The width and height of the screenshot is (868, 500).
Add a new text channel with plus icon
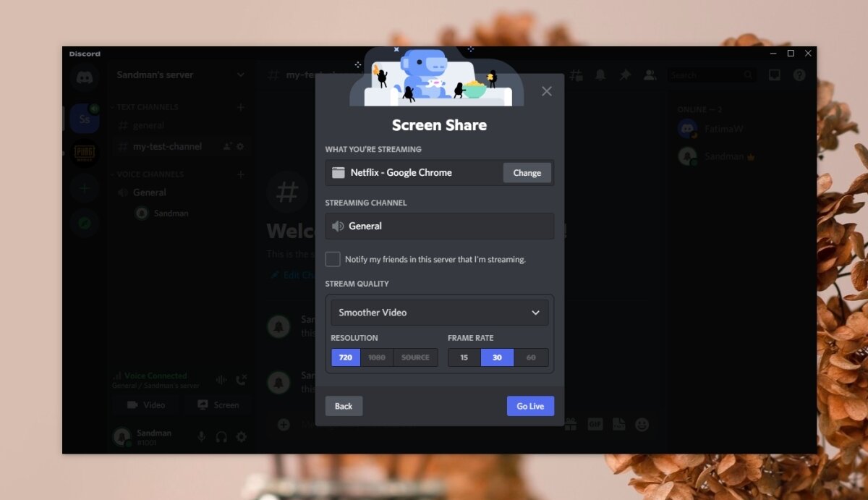[x=241, y=107]
